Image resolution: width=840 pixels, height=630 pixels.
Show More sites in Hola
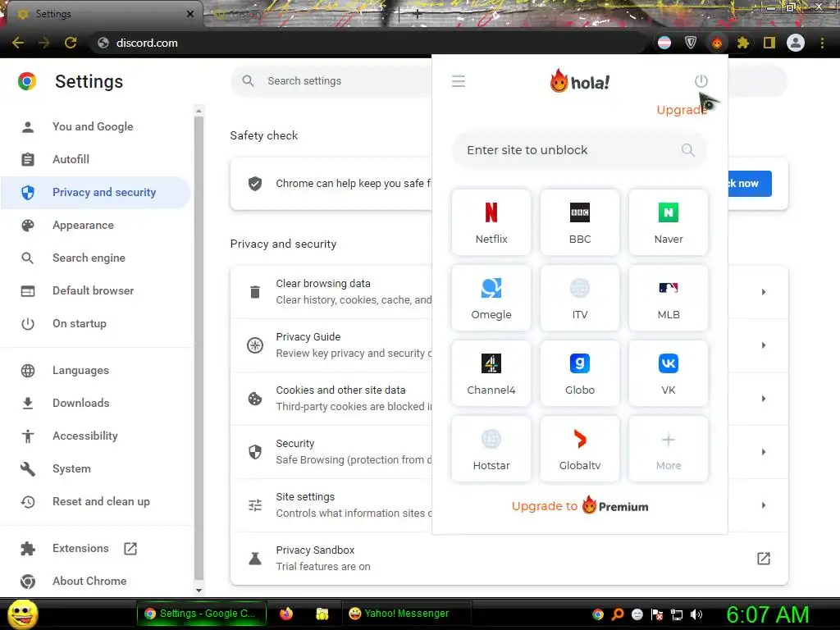coord(668,449)
